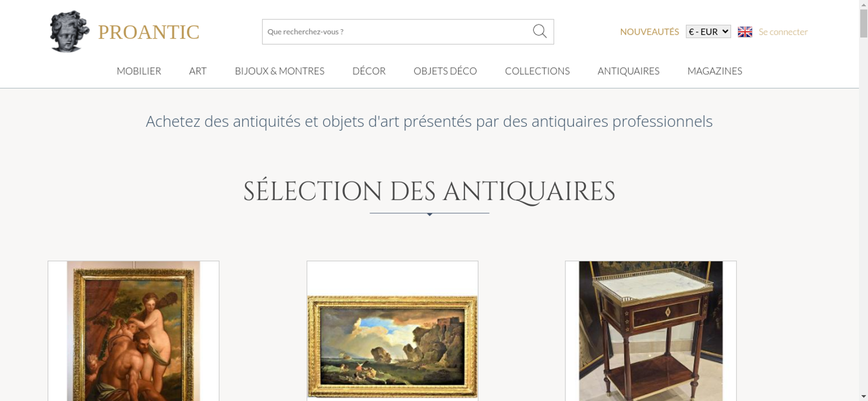
Task: Open the ANTIQUAIRES menu
Action: 628,71
